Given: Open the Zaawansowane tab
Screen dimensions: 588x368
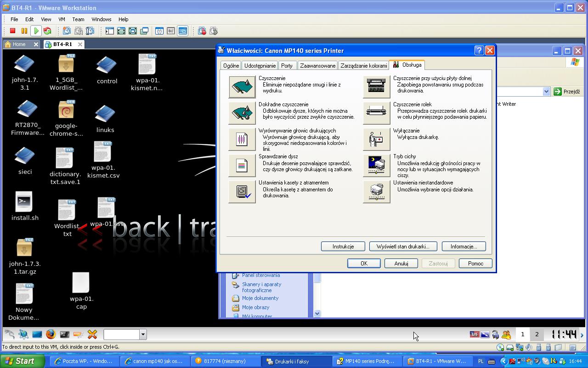Looking at the screenshot, I should [318, 66].
